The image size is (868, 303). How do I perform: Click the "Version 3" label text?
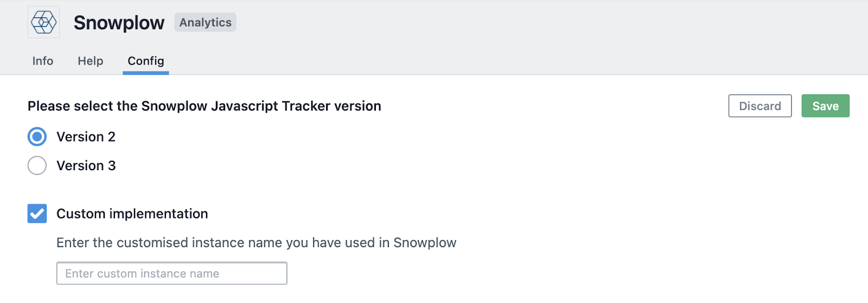pyautogui.click(x=86, y=165)
